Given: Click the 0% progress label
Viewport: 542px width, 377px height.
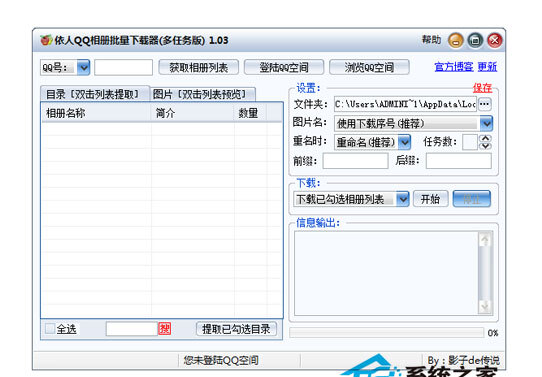Looking at the screenshot, I should pos(493,333).
